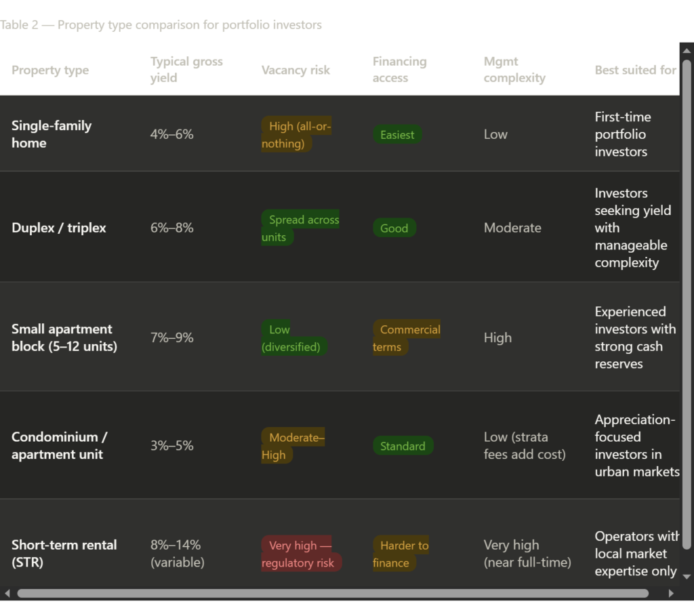Click the vertical scrollbar down arrow
This screenshot has height=616, width=694.
click(686, 576)
